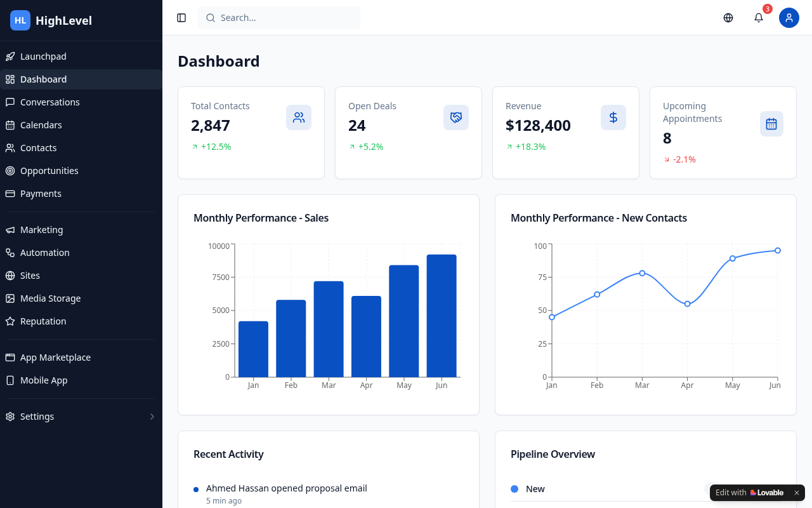
Task: Toggle the sidebar collapse button
Action: click(x=181, y=18)
